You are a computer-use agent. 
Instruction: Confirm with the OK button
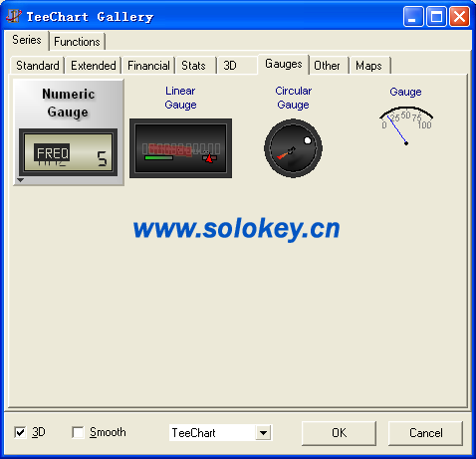pos(339,433)
